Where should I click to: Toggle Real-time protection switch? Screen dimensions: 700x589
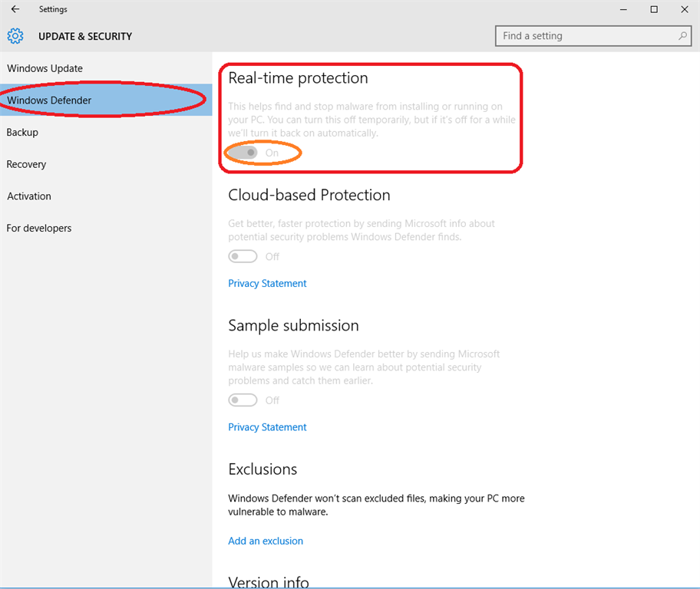coord(243,153)
